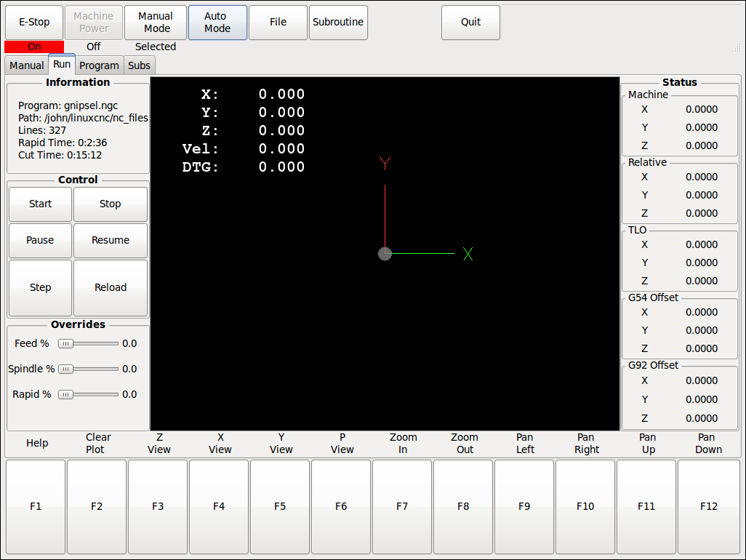Click the Lines: 327 text
This screenshot has height=560, width=746.
pos(42,130)
